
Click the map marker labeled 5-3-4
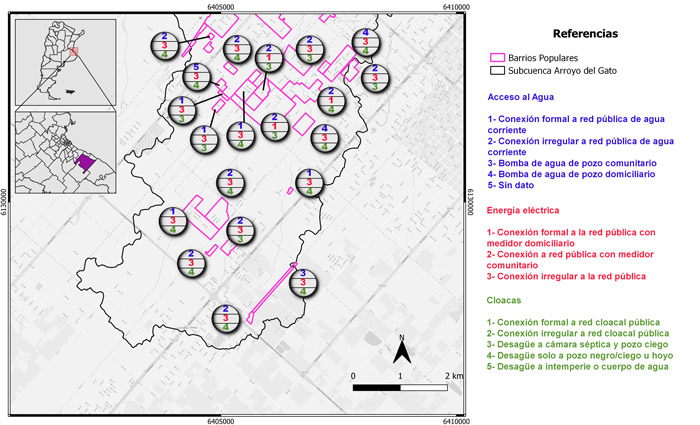197,76
